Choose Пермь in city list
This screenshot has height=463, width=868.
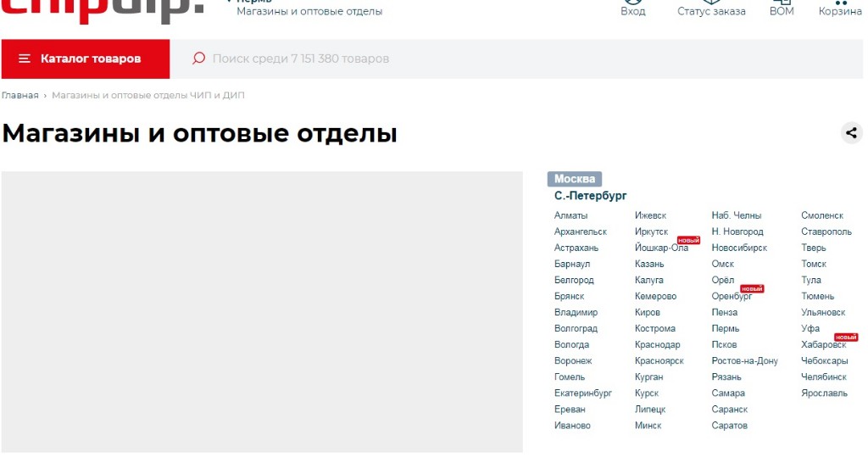(726, 328)
